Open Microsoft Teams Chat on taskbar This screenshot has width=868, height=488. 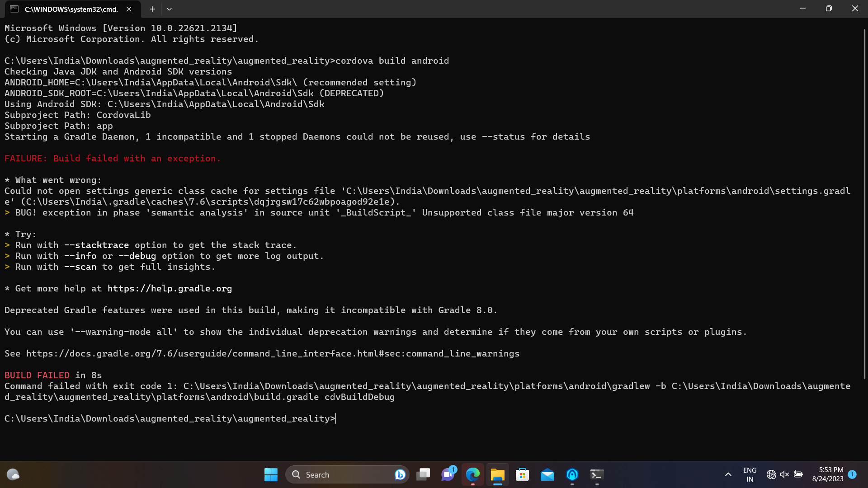[x=448, y=474]
